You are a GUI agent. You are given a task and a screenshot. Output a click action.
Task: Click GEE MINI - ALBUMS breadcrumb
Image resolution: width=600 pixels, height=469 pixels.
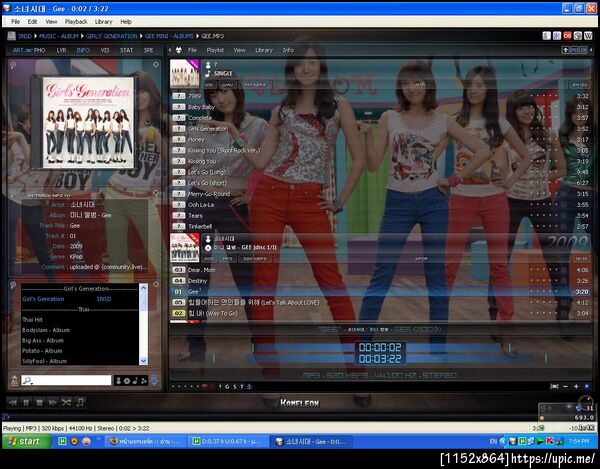click(x=169, y=36)
